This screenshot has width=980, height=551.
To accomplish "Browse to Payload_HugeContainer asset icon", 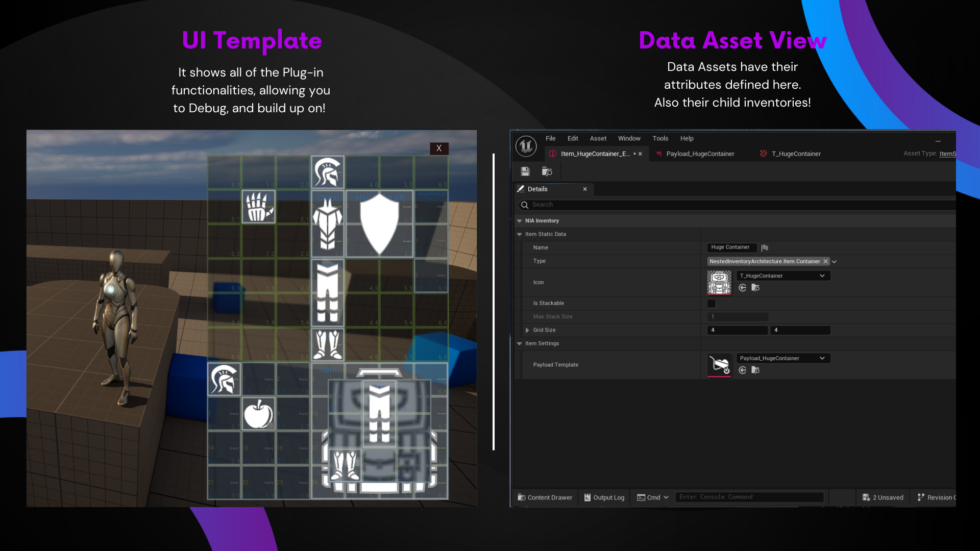I will [755, 370].
